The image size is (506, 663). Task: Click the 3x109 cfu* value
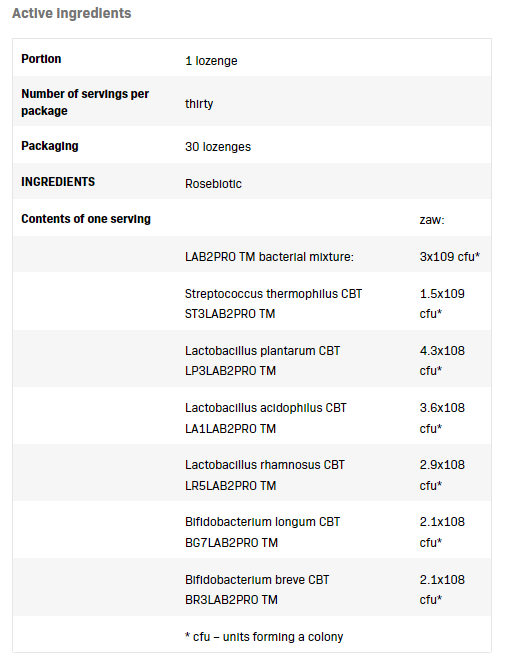pyautogui.click(x=449, y=257)
